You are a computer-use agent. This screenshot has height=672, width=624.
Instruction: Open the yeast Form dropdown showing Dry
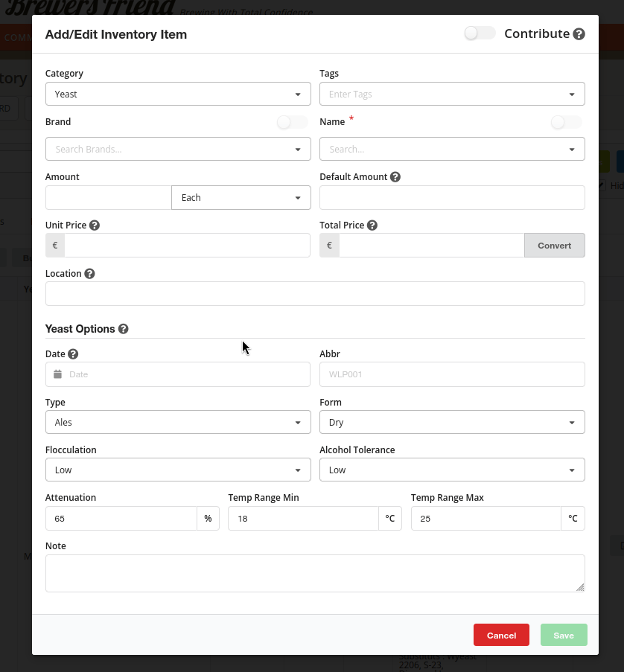pos(452,423)
